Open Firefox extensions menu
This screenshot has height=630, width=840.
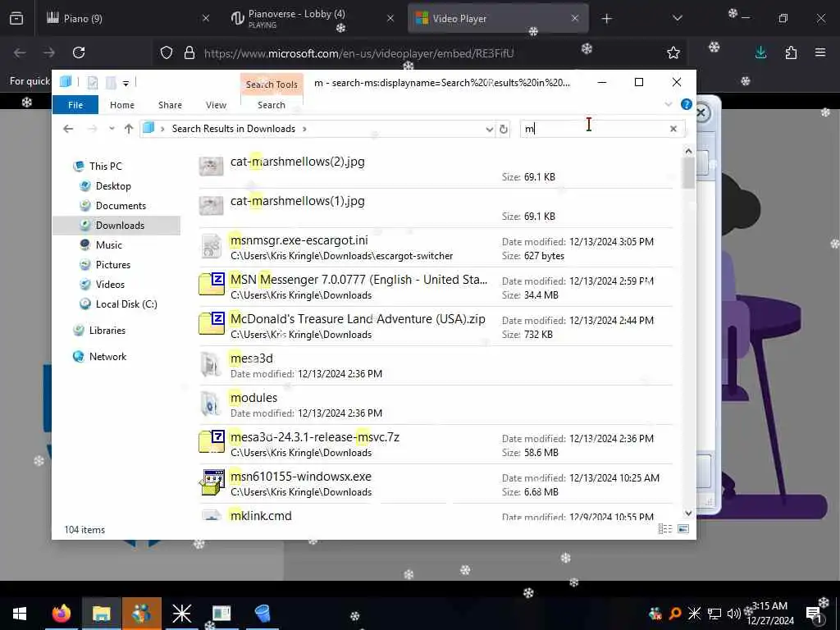791,52
